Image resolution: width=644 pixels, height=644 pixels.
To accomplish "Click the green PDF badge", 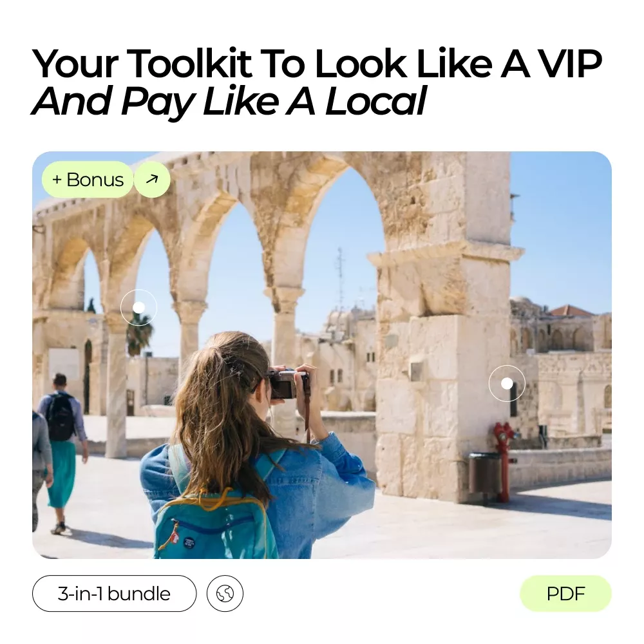I will (565, 594).
